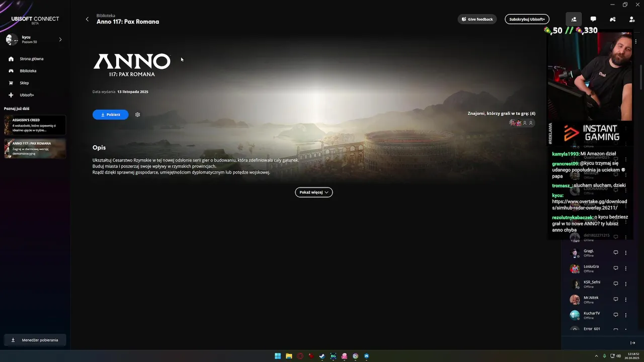
Task: Open the more options menu for KucharTV
Action: tap(626, 315)
